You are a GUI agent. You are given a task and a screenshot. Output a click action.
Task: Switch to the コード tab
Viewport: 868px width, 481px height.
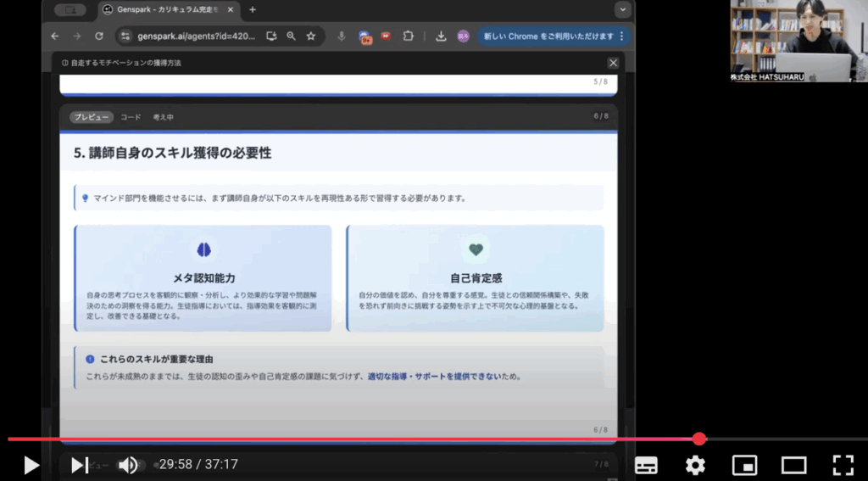click(131, 117)
